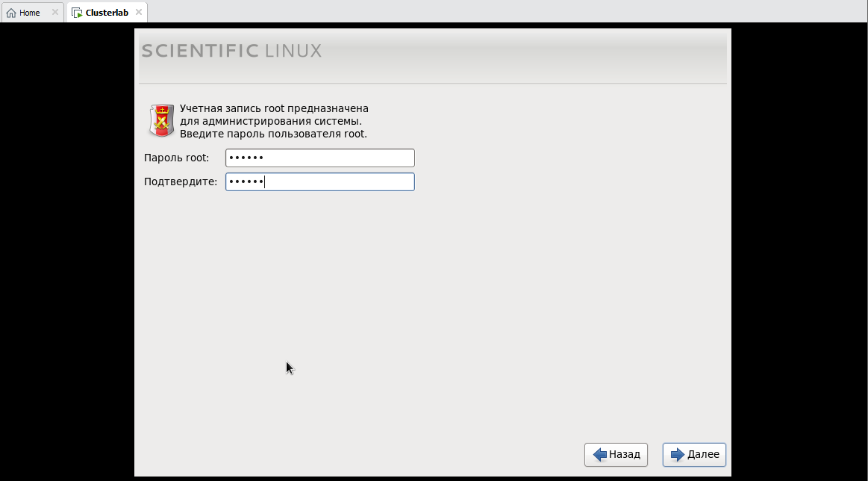
Task: Click the separator line below the header
Action: click(432, 83)
